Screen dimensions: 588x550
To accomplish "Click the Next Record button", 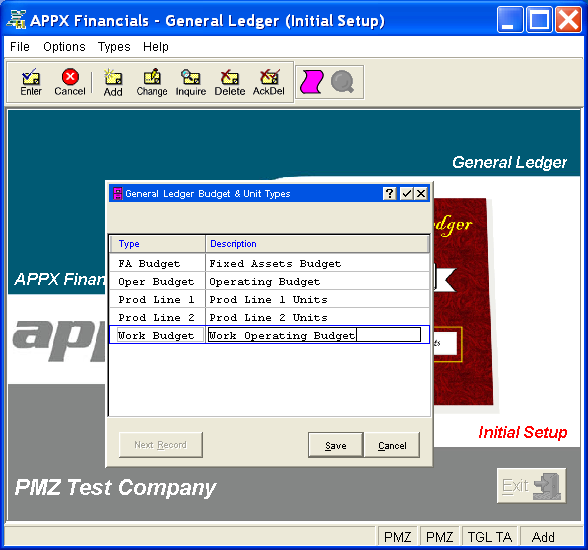I will pyautogui.click(x=160, y=445).
